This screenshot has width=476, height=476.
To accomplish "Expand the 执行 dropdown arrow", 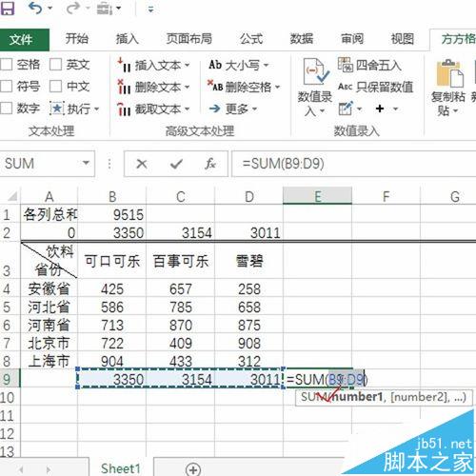I will (x=97, y=109).
